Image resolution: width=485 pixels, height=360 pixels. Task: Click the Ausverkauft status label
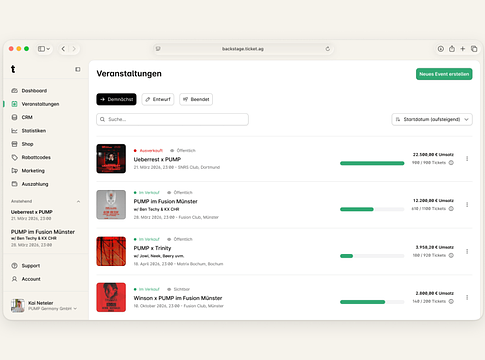151,151
